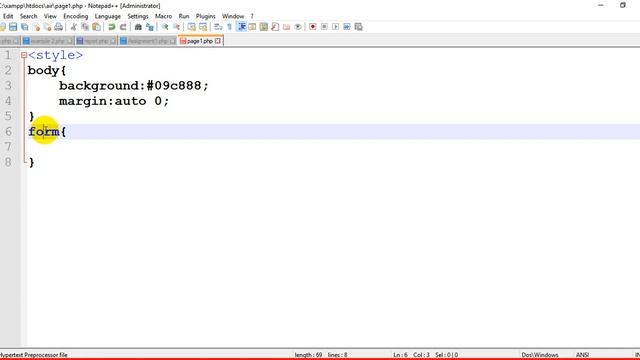Toggle the highlighted indent guide icon
Viewport: 640px width, 360px height.
coord(241,27)
